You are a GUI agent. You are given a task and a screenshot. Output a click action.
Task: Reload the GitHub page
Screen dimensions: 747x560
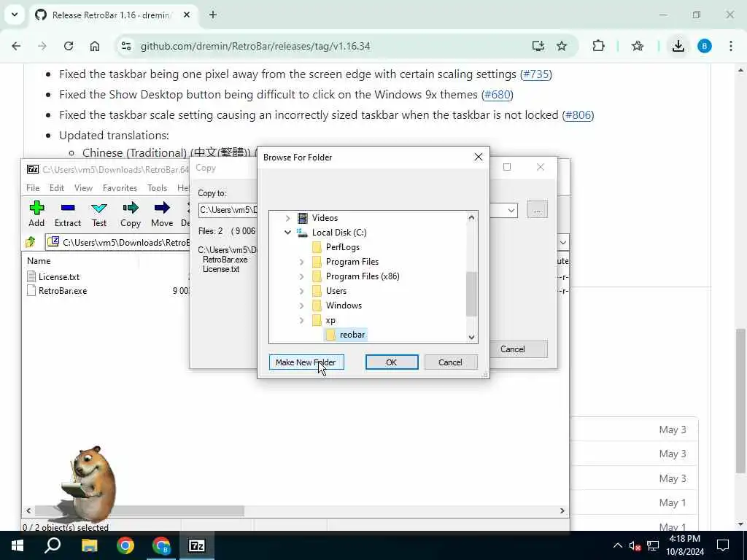coord(69,46)
